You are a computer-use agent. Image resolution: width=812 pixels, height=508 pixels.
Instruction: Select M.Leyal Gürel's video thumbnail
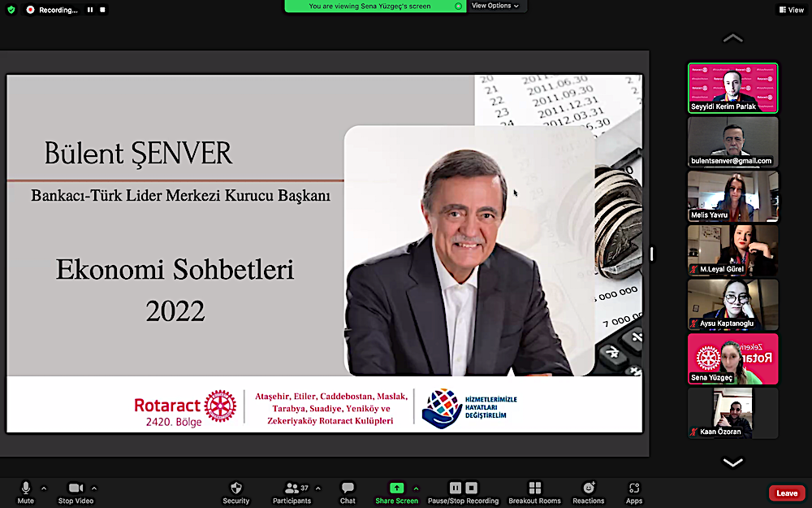pyautogui.click(x=732, y=250)
